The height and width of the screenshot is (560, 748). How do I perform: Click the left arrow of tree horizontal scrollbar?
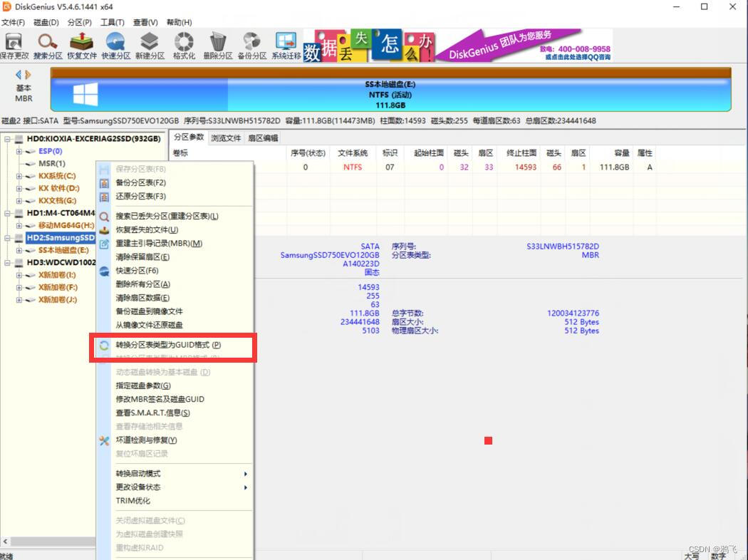(x=5, y=541)
